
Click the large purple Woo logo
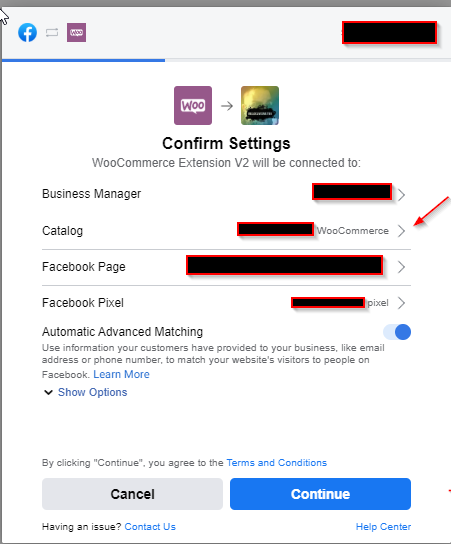click(x=193, y=105)
